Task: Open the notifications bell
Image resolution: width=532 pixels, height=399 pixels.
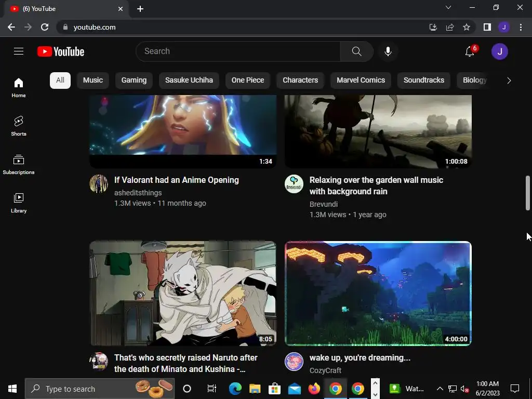Action: 470,51
